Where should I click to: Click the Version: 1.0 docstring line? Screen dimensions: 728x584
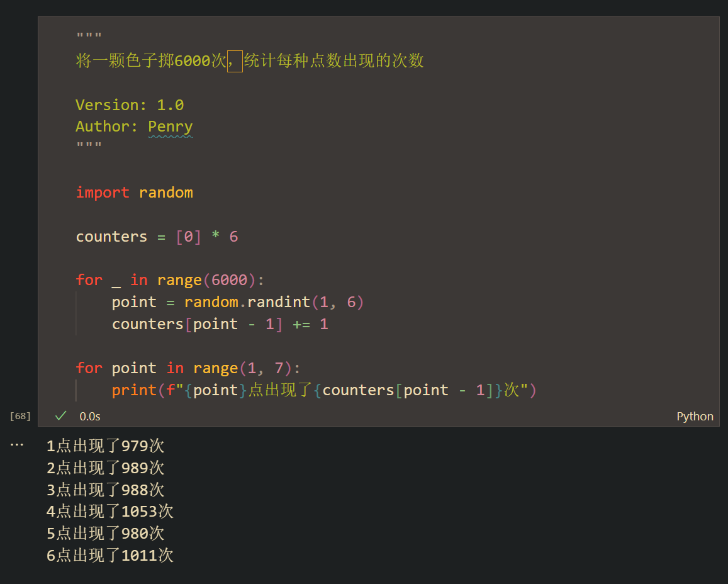pos(130,105)
